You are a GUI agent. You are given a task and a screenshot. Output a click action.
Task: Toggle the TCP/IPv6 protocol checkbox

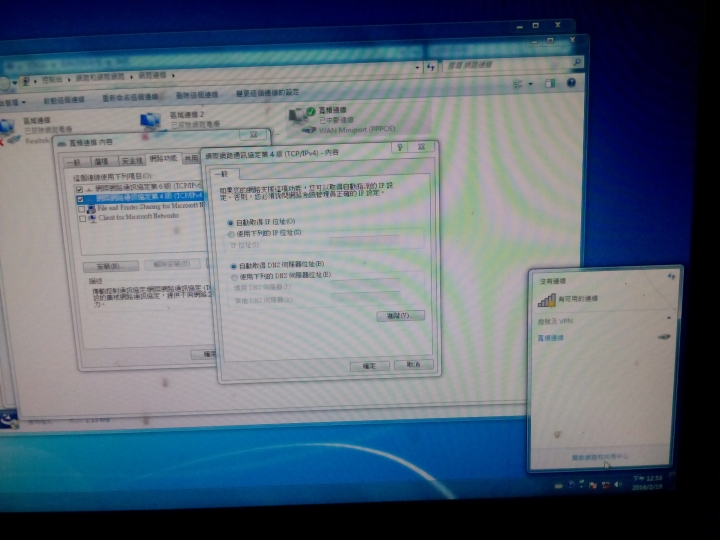(79, 189)
